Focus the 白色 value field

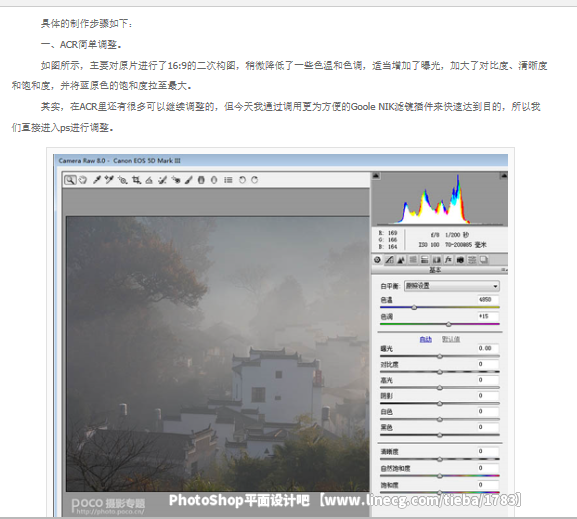tap(488, 412)
